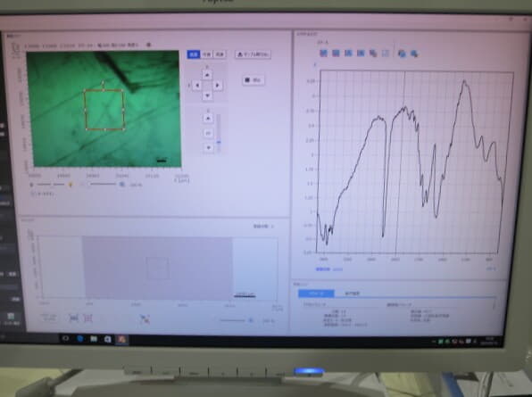Click the stop button with square icon
This screenshot has height=397, width=532.
(x=254, y=80)
